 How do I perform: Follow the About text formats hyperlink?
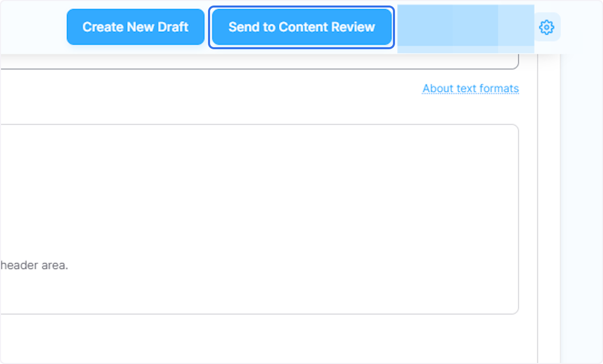(470, 88)
